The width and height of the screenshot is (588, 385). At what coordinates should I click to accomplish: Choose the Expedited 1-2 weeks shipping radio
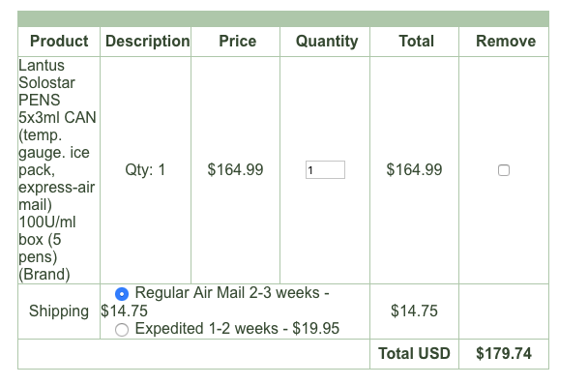(x=122, y=330)
